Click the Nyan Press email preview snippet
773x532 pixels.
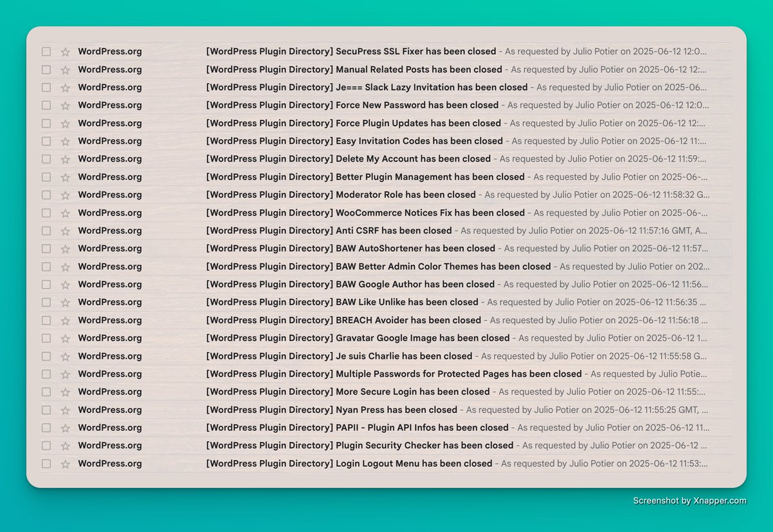tap(587, 410)
